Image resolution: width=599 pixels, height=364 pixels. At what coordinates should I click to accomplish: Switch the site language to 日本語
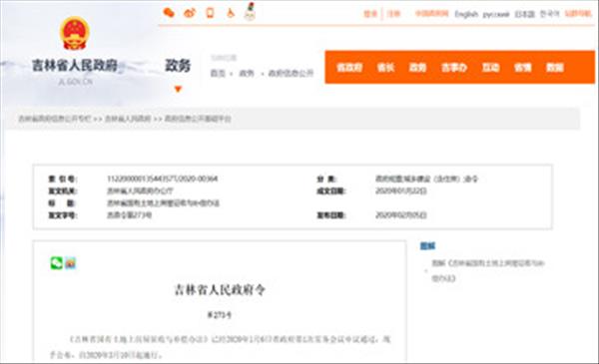(524, 14)
